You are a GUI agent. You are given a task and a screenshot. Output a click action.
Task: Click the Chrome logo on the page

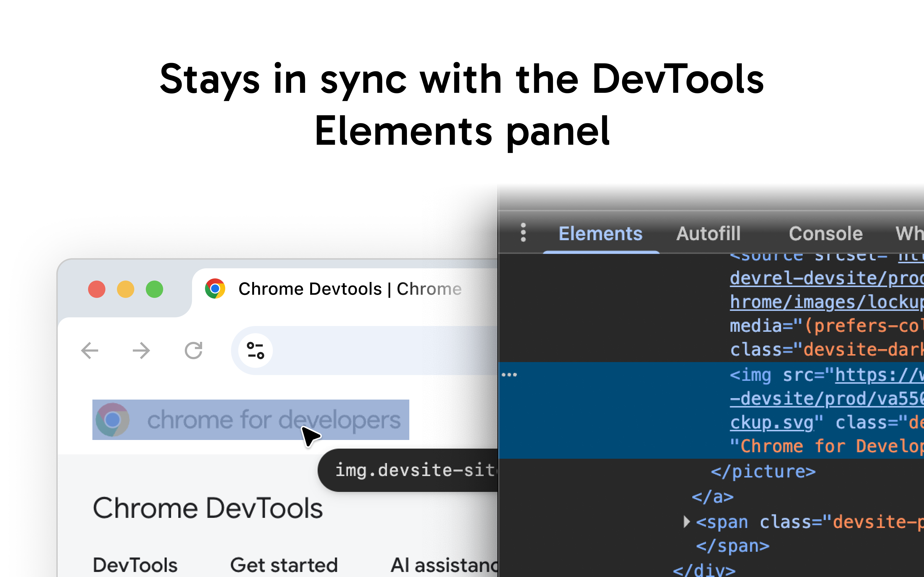(112, 420)
